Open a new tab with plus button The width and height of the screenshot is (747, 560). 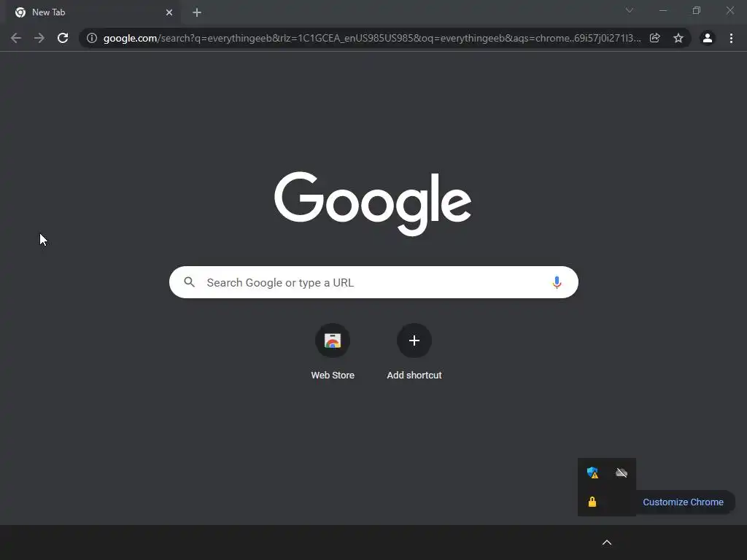pyautogui.click(x=197, y=12)
